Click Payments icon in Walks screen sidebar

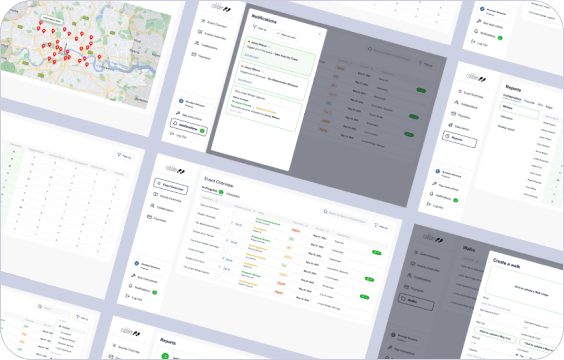click(x=407, y=287)
